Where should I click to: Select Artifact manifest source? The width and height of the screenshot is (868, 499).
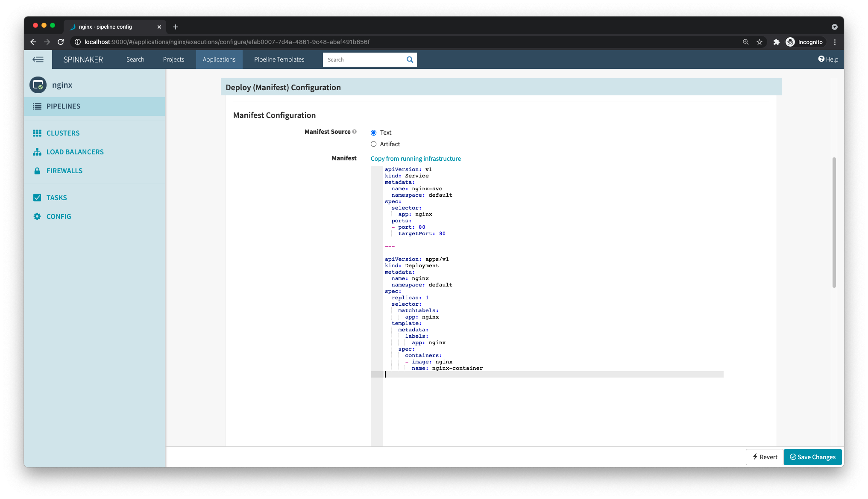click(373, 144)
